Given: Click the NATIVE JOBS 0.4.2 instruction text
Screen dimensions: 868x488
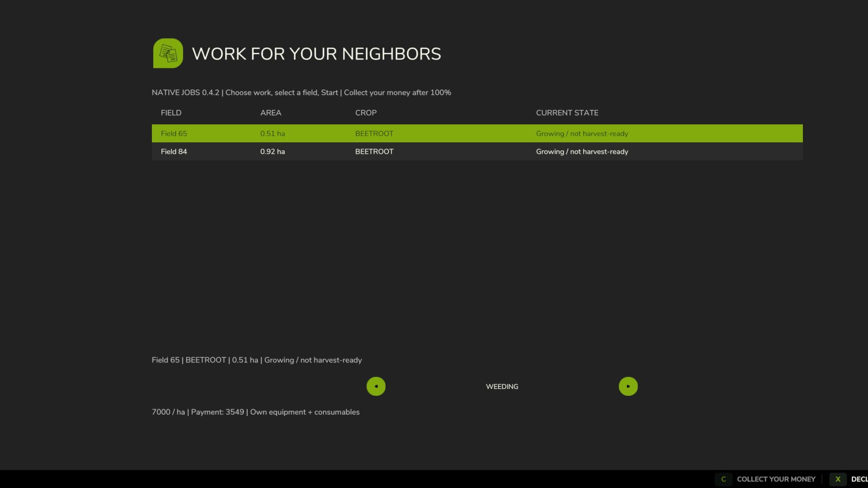Looking at the screenshot, I should click(x=301, y=93).
